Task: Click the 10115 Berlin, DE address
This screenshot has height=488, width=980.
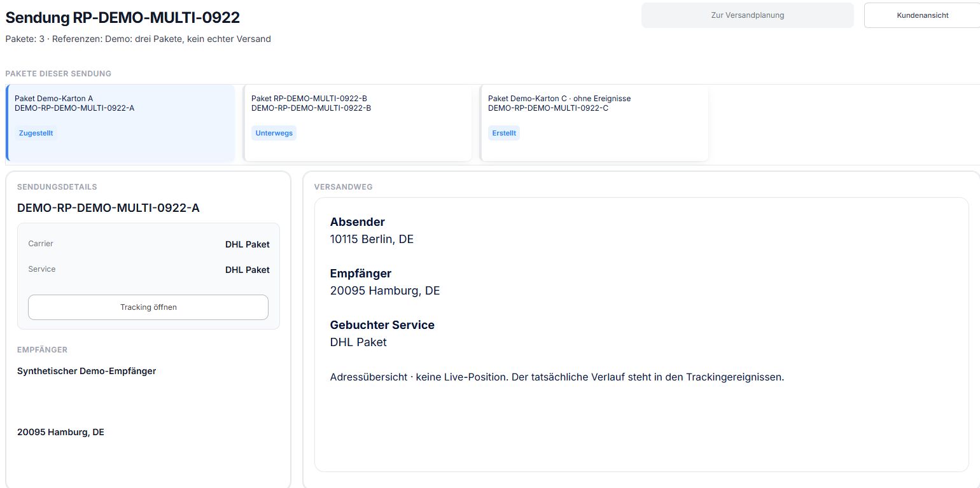Action: pos(372,239)
